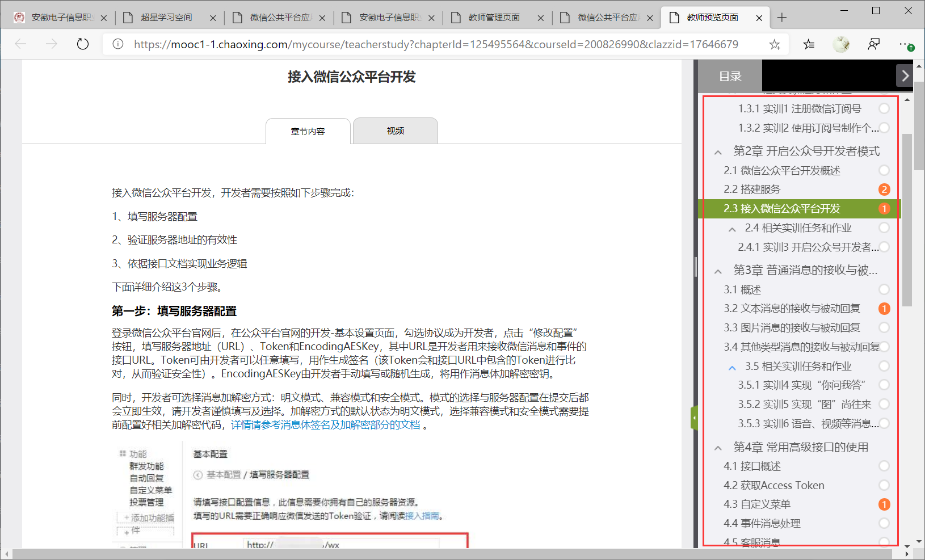The image size is (925, 560).
Task: Open a new browser tab
Action: click(782, 18)
